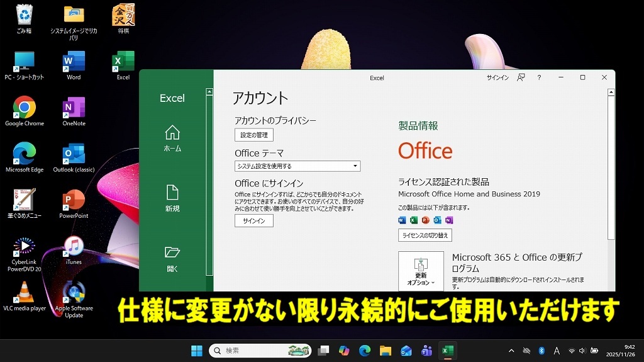This screenshot has height=362, width=644.
Task: Click the taskbar search box
Action: click(260, 351)
